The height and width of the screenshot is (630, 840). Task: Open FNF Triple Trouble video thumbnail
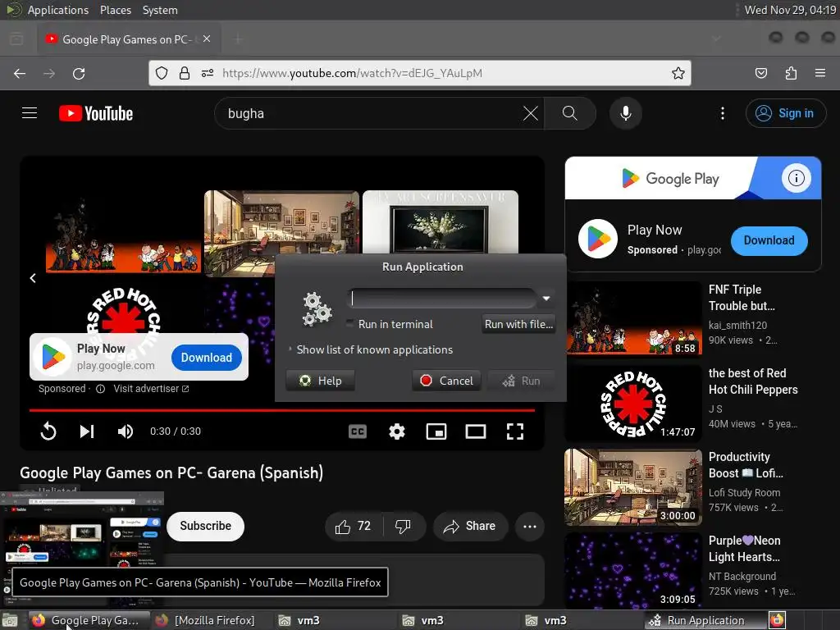634,317
